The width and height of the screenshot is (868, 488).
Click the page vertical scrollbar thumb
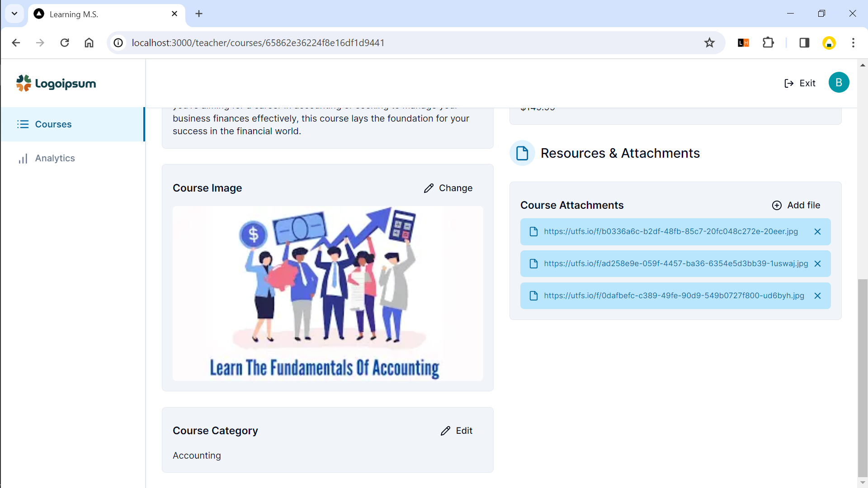(x=863, y=377)
